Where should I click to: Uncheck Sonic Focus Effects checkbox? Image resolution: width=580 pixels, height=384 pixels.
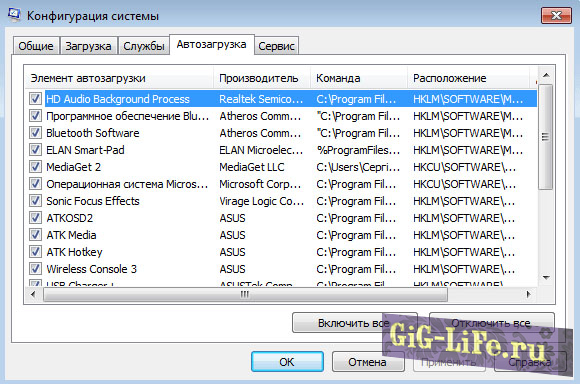(35, 201)
